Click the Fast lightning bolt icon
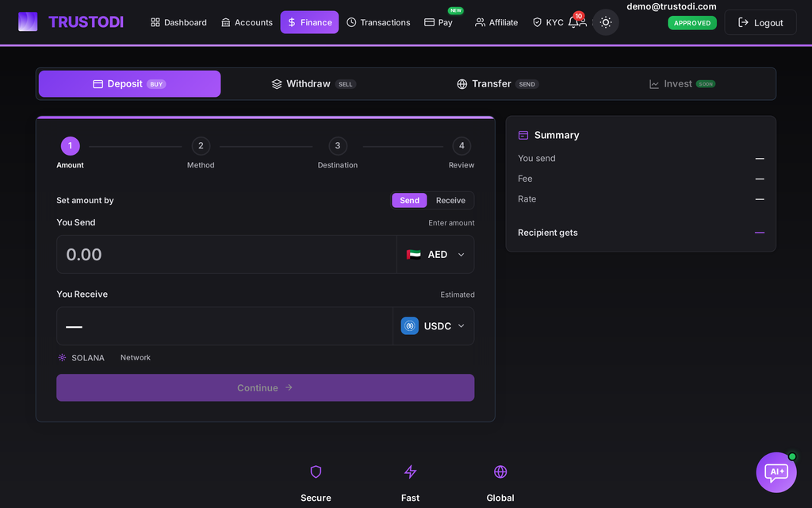This screenshot has width=812, height=508. click(410, 471)
